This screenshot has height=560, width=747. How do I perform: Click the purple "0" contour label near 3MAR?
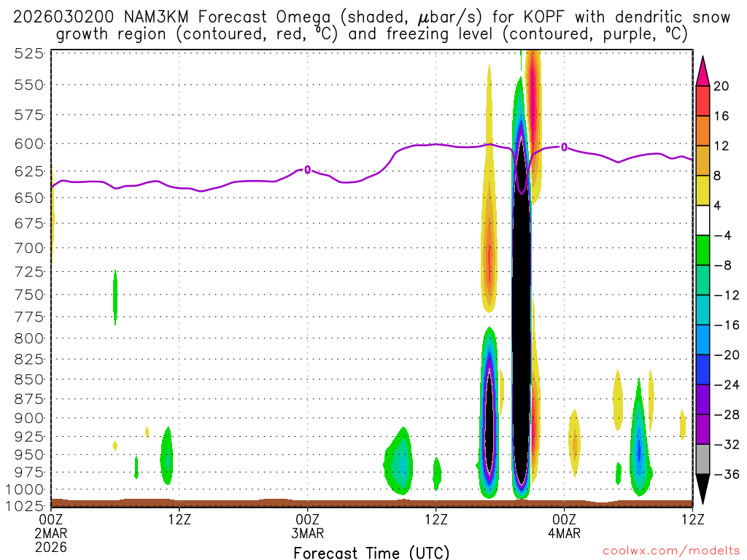point(308,169)
